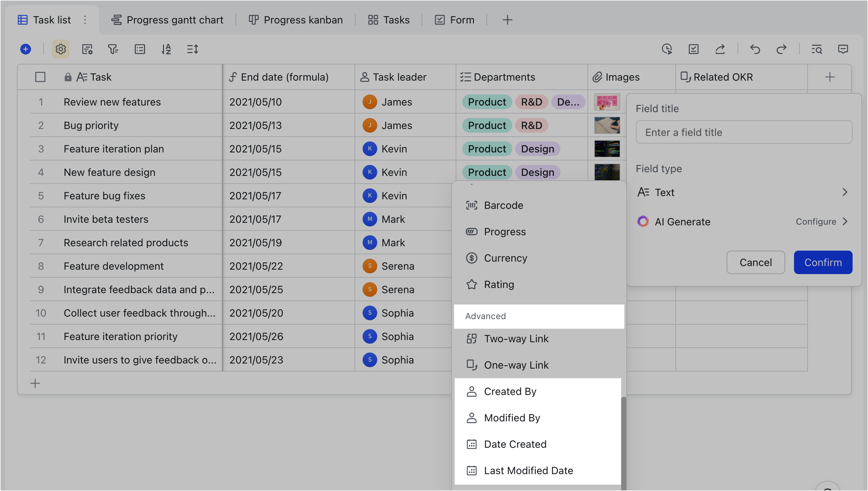Click Mark in Research related products row
Viewport: 868px width, 491px height.
[x=384, y=243]
